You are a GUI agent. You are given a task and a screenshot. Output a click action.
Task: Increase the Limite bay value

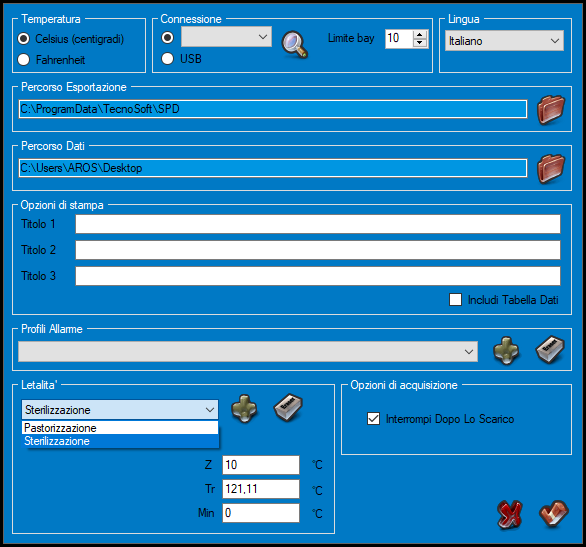[420, 34]
